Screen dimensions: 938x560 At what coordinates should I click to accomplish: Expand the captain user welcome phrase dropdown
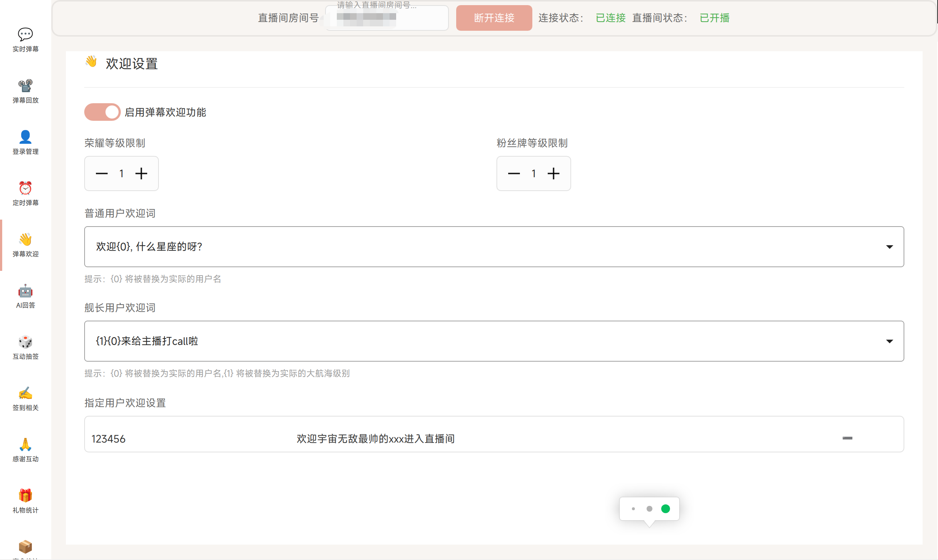click(x=890, y=341)
